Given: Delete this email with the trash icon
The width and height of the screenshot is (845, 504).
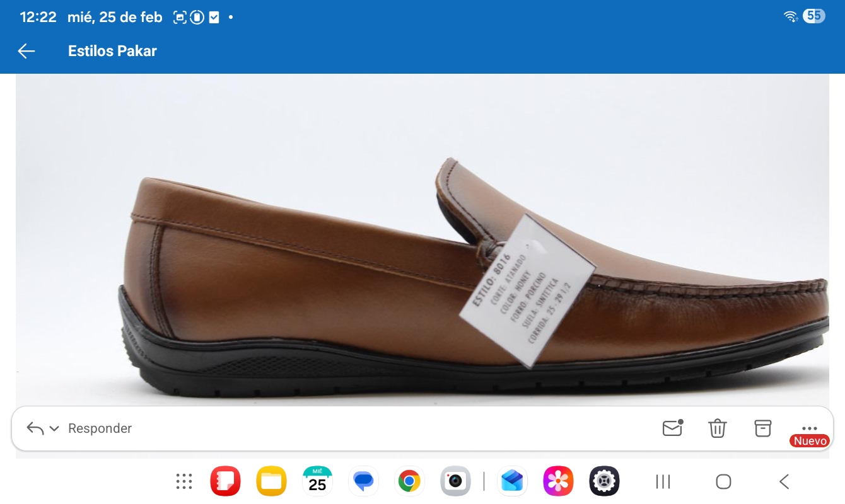Looking at the screenshot, I should tap(718, 428).
